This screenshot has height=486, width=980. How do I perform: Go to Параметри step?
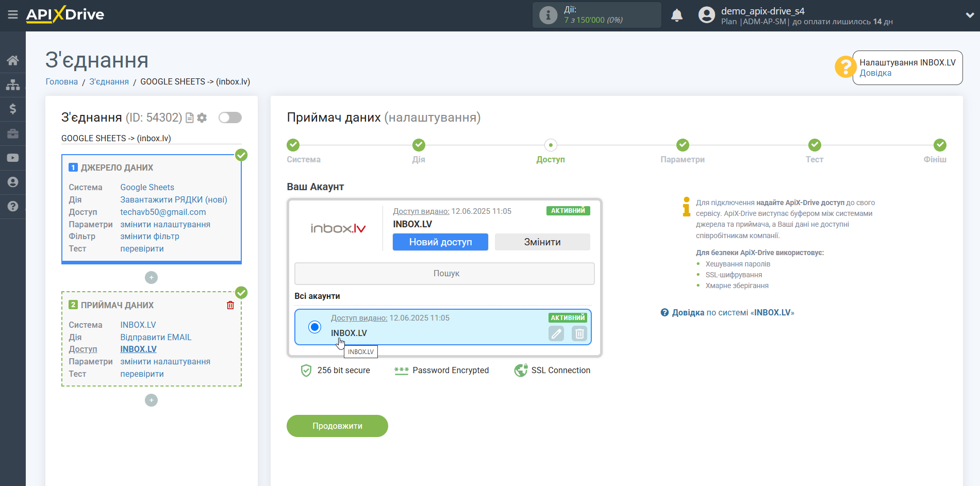683,145
